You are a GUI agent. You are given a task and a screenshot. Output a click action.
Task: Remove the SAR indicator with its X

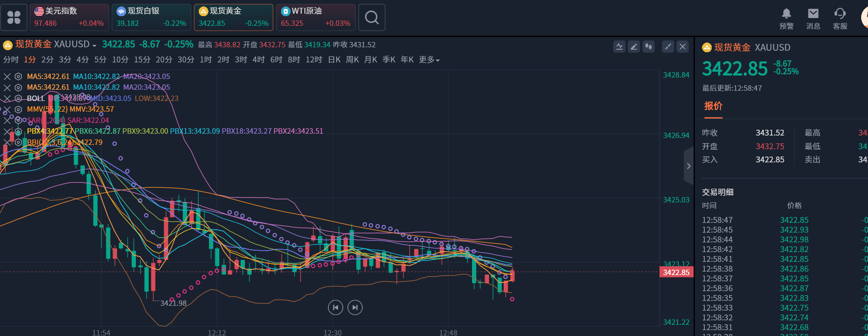[x=7, y=120]
